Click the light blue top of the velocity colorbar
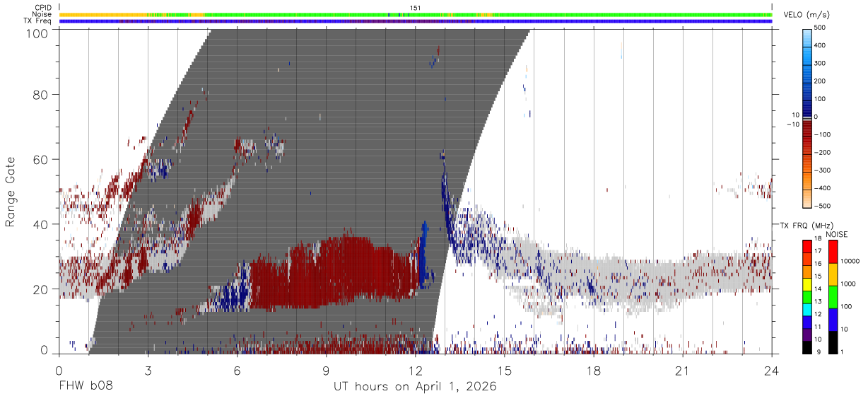 (807, 37)
